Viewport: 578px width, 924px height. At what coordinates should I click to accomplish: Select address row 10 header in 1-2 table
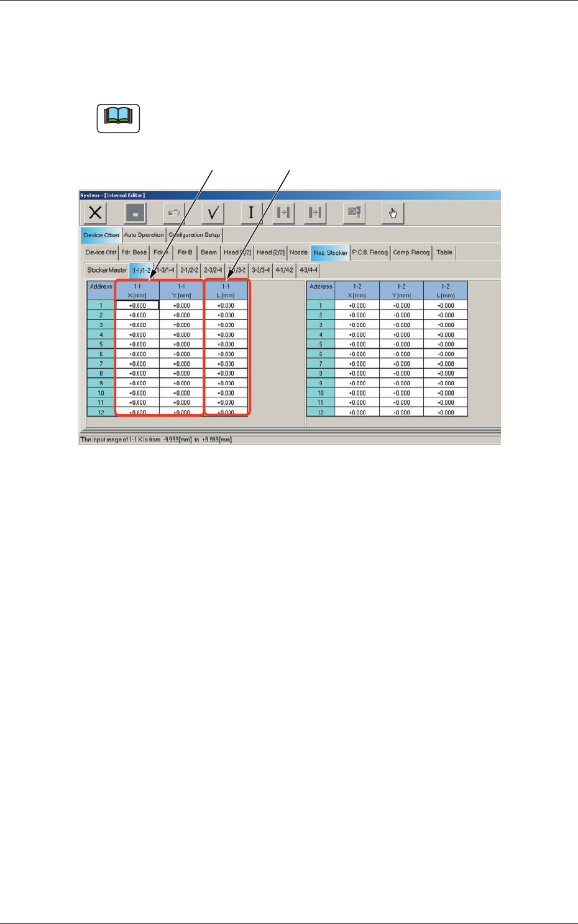click(321, 393)
